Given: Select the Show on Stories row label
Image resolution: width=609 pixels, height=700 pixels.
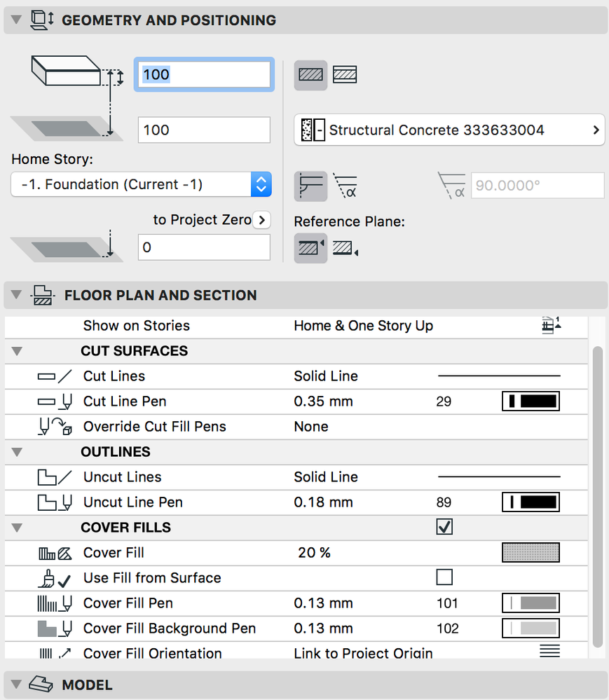Looking at the screenshot, I should (x=136, y=325).
